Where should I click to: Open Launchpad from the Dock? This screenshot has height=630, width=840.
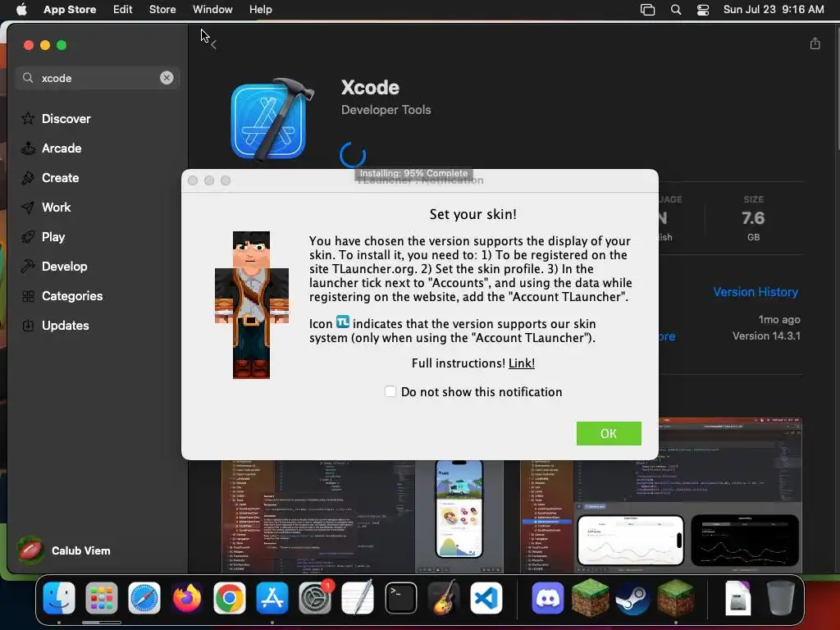click(x=101, y=598)
